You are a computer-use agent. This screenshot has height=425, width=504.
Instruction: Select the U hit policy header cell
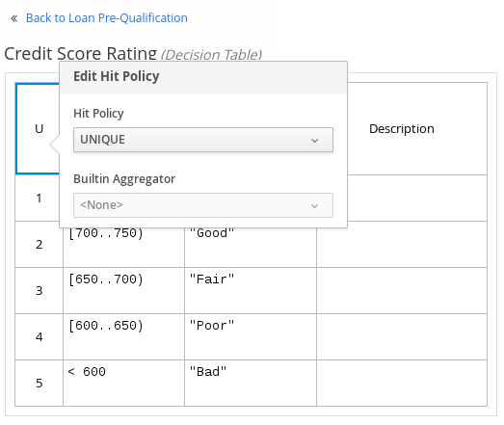point(38,128)
